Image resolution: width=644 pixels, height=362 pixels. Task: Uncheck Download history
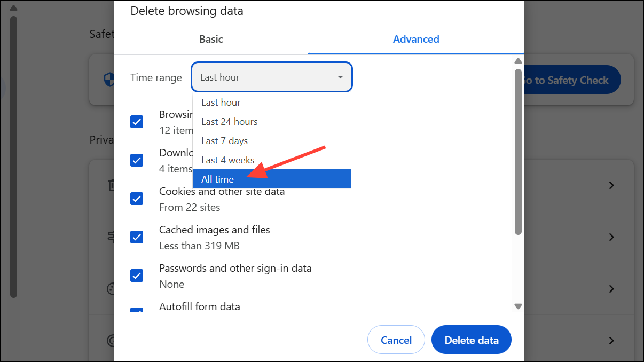coord(137,160)
